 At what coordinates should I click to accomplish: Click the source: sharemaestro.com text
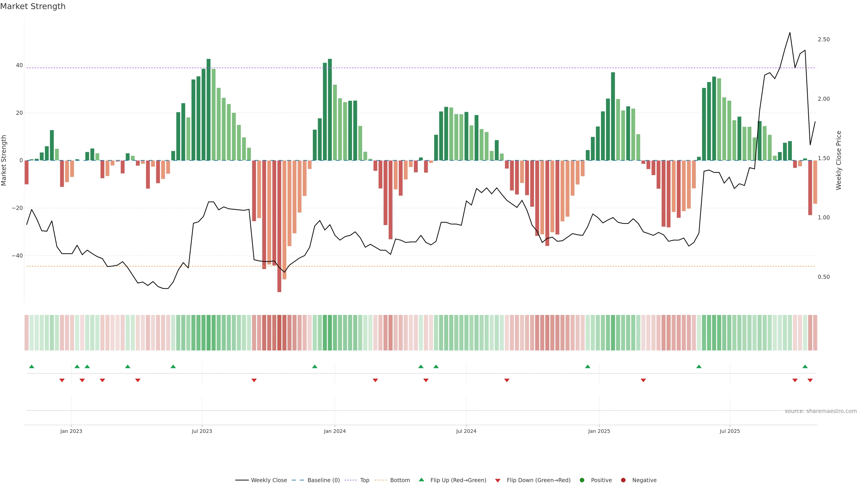[x=821, y=411]
